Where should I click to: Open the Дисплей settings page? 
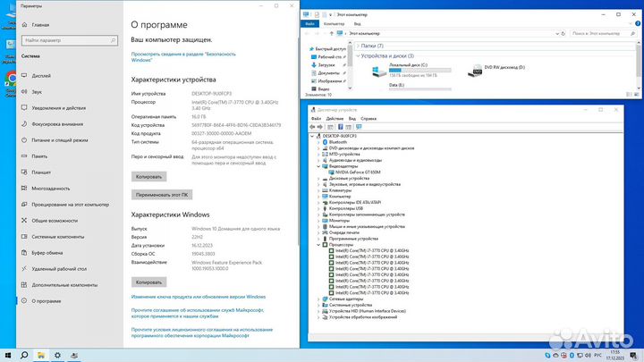pyautogui.click(x=41, y=76)
